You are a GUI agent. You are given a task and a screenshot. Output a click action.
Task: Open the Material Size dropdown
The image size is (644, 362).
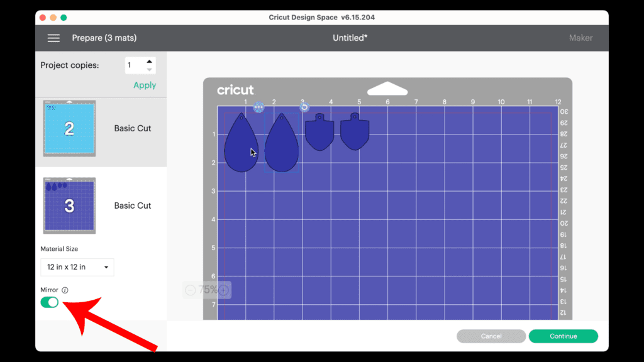point(77,267)
